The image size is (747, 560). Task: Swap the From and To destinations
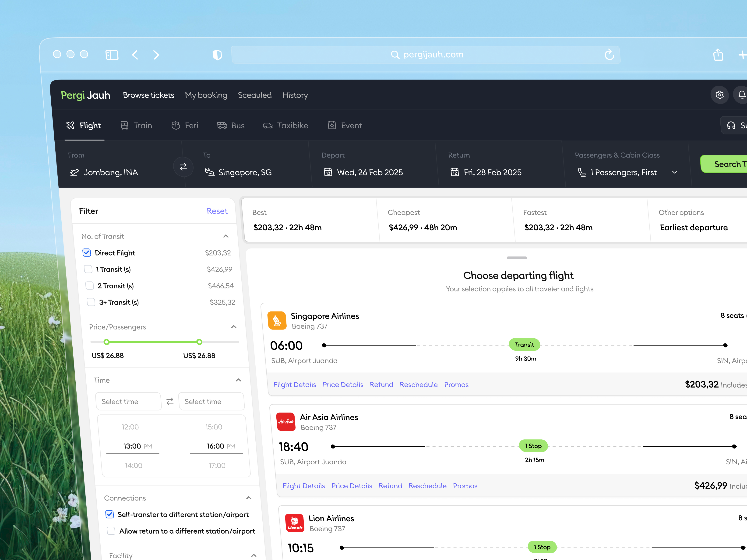(183, 167)
